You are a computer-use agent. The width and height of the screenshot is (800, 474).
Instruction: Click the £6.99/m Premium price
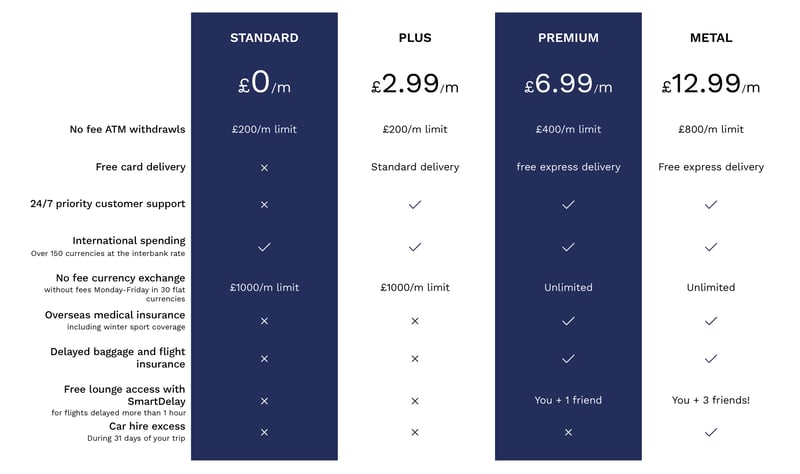coord(568,84)
